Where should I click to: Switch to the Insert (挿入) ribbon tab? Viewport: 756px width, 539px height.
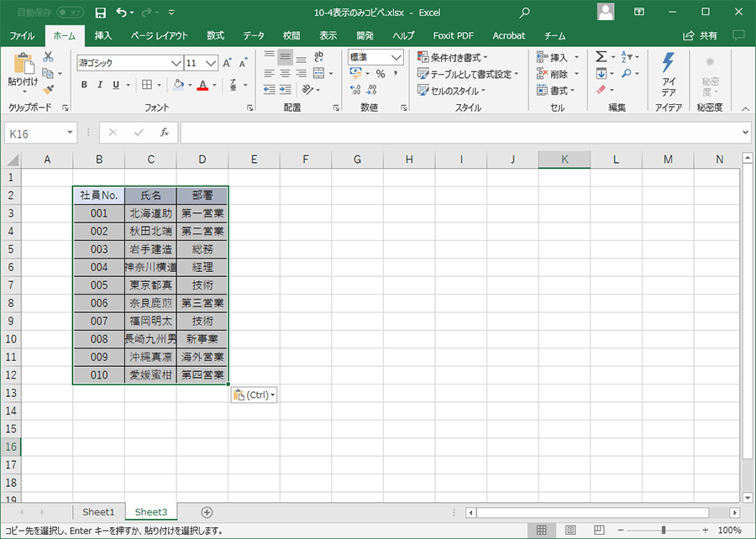[103, 35]
